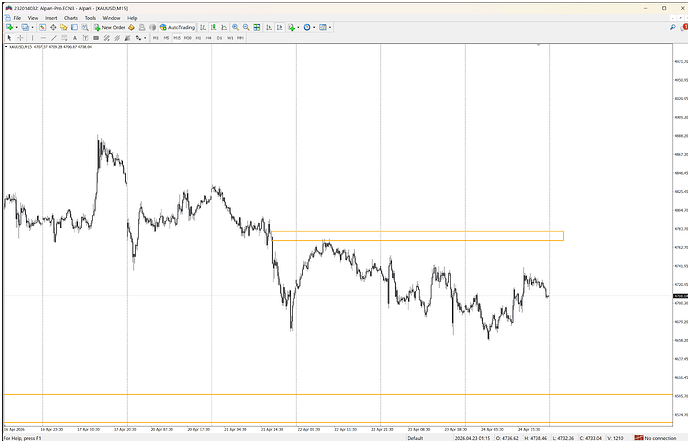Image resolution: width=690 pixels, height=443 pixels.
Task: Click 'V: 1210' in the status bar
Action: pos(615,438)
